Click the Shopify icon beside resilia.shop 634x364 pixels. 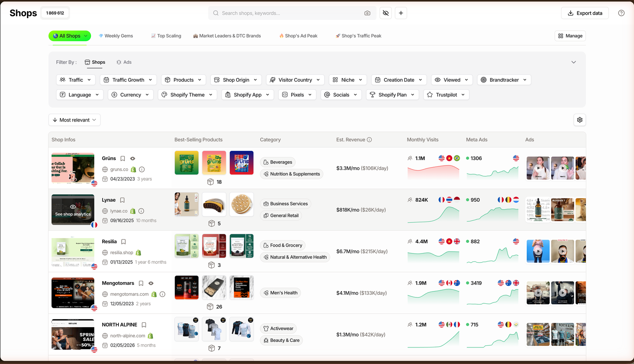(x=138, y=253)
